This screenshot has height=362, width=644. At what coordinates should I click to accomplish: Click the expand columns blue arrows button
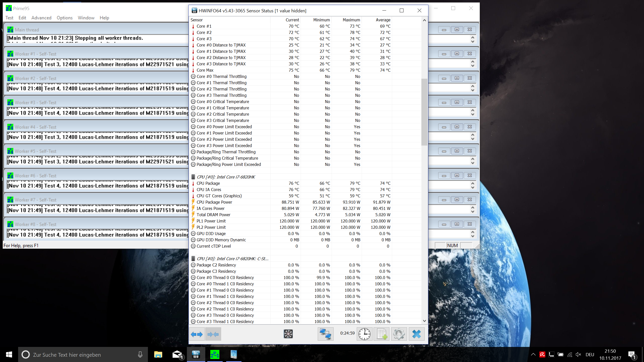197,334
